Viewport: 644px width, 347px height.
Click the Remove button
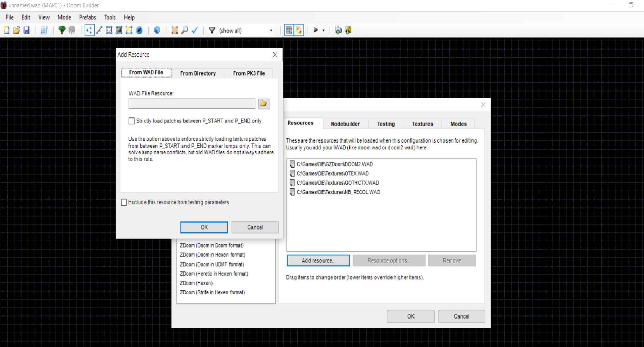click(x=452, y=260)
